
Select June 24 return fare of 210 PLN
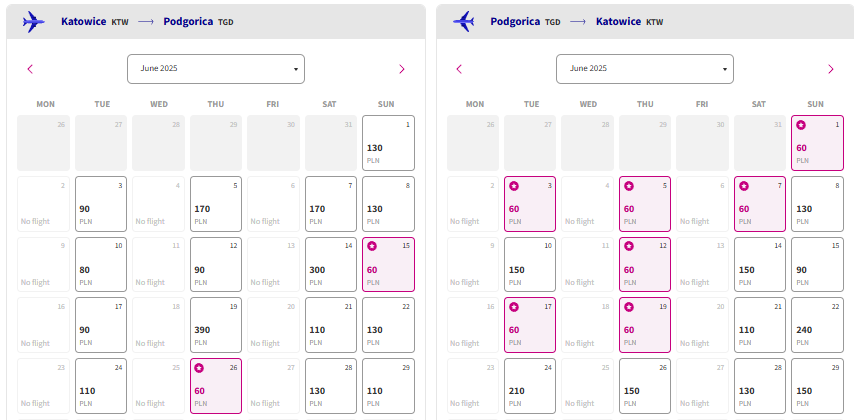pyautogui.click(x=530, y=386)
